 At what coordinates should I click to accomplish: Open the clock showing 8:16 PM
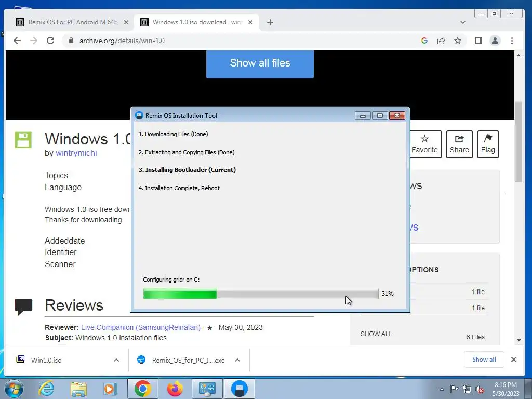click(506, 389)
